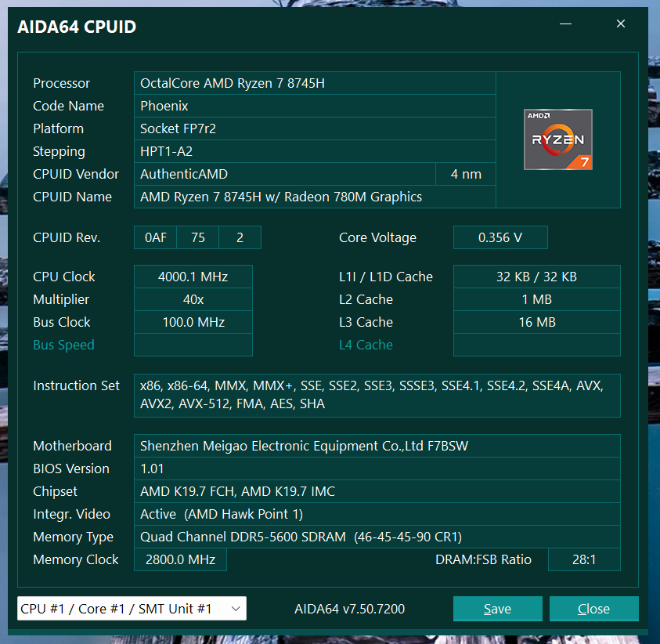Click the Code Name value Phoenix
Screen dimensions: 660x644
click(315, 106)
